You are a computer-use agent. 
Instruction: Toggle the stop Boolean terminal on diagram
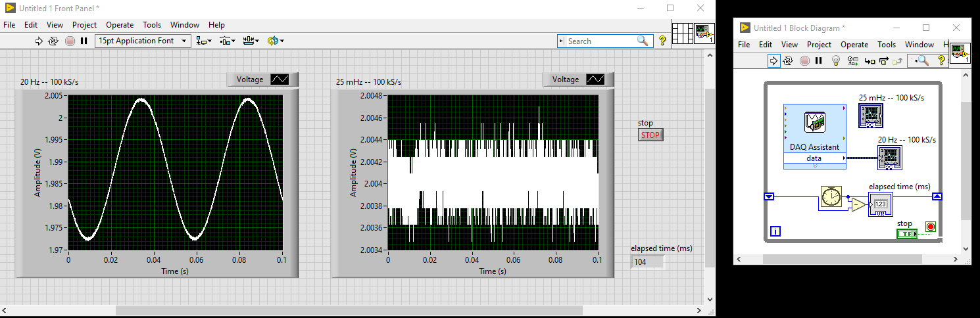pos(907,234)
